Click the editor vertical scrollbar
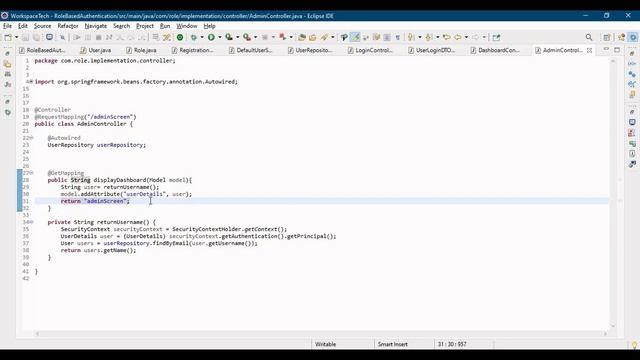This screenshot has height=360, width=640. point(613,192)
